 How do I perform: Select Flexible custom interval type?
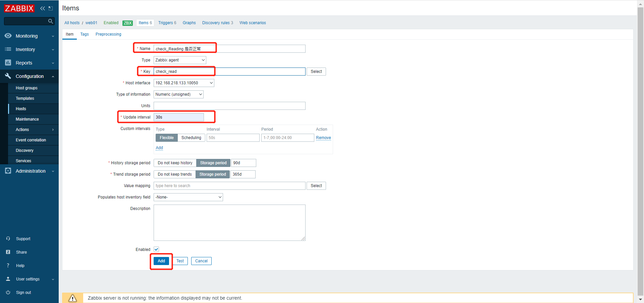click(x=167, y=138)
